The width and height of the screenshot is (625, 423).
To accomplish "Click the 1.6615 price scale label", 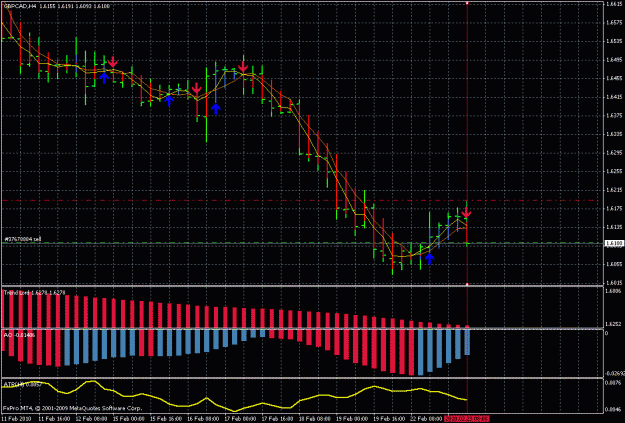I will (615, 4).
